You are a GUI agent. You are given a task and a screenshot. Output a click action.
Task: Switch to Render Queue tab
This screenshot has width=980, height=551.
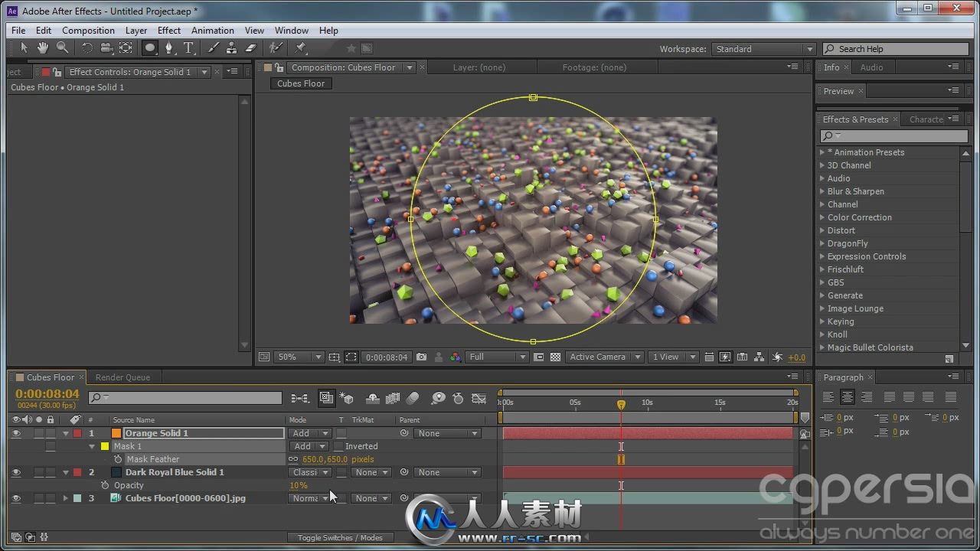point(122,377)
